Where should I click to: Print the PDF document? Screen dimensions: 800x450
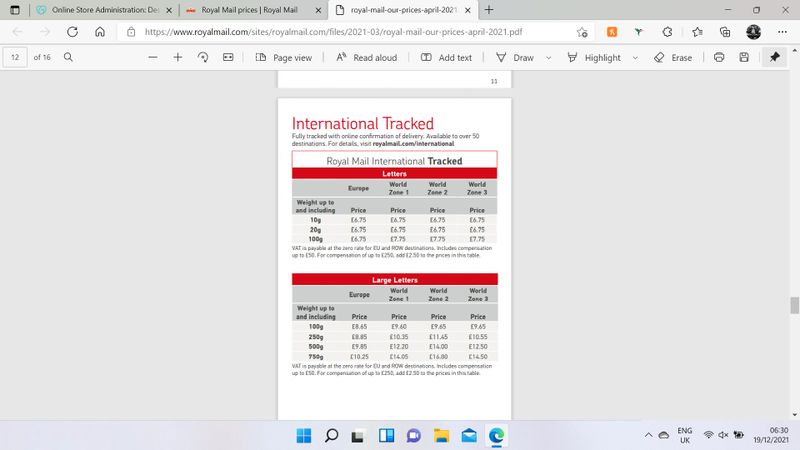coord(719,57)
